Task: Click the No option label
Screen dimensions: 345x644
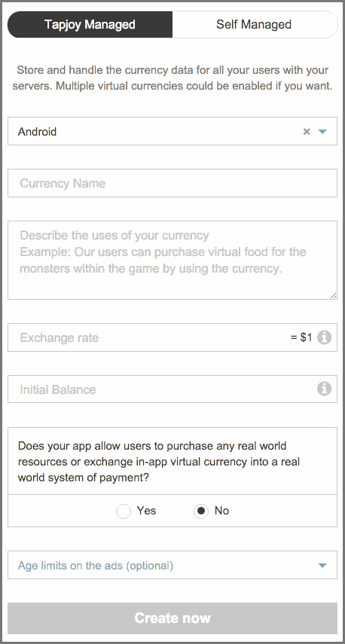Action: click(x=221, y=511)
